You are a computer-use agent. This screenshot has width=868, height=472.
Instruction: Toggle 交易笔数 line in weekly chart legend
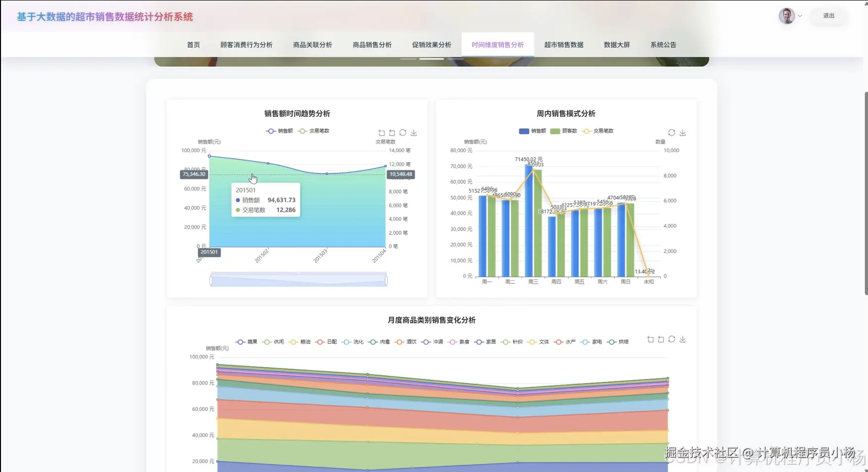[598, 131]
